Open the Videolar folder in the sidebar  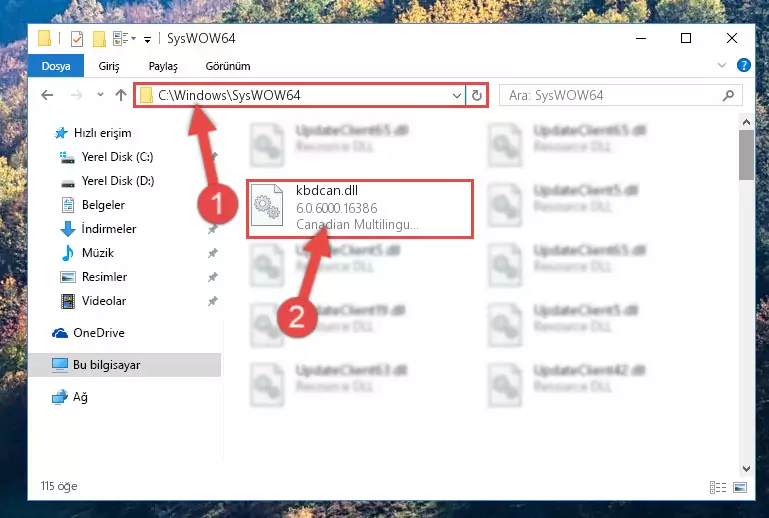pos(93,301)
